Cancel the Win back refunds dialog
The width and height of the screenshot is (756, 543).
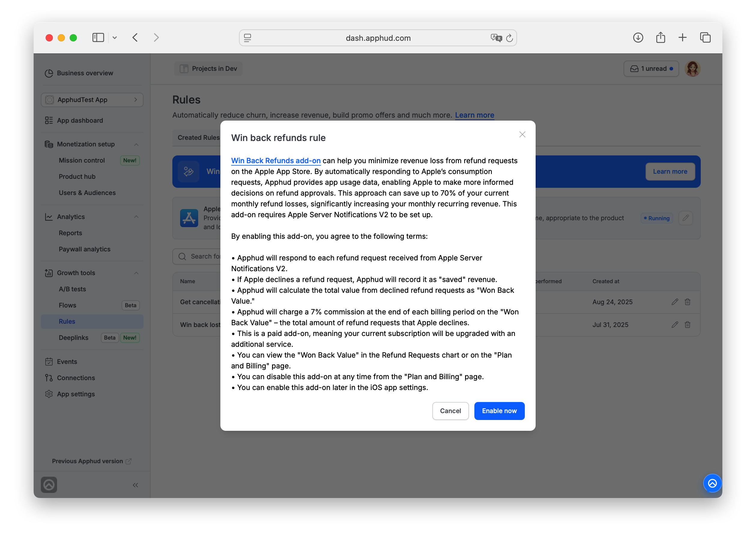(450, 411)
